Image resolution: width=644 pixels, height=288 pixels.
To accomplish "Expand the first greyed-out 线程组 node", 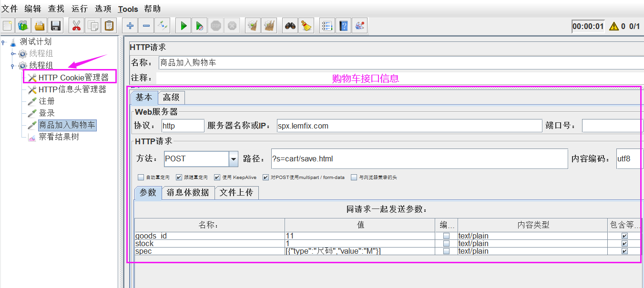I will [x=13, y=54].
